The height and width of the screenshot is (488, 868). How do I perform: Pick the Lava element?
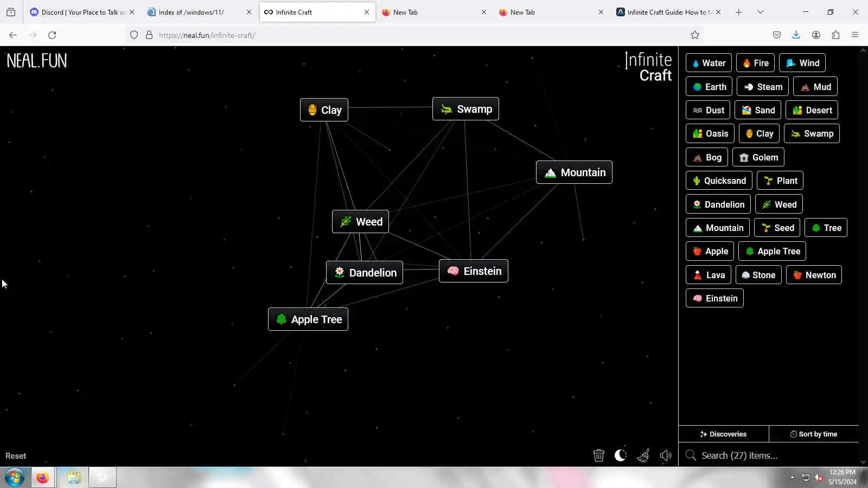coord(709,275)
